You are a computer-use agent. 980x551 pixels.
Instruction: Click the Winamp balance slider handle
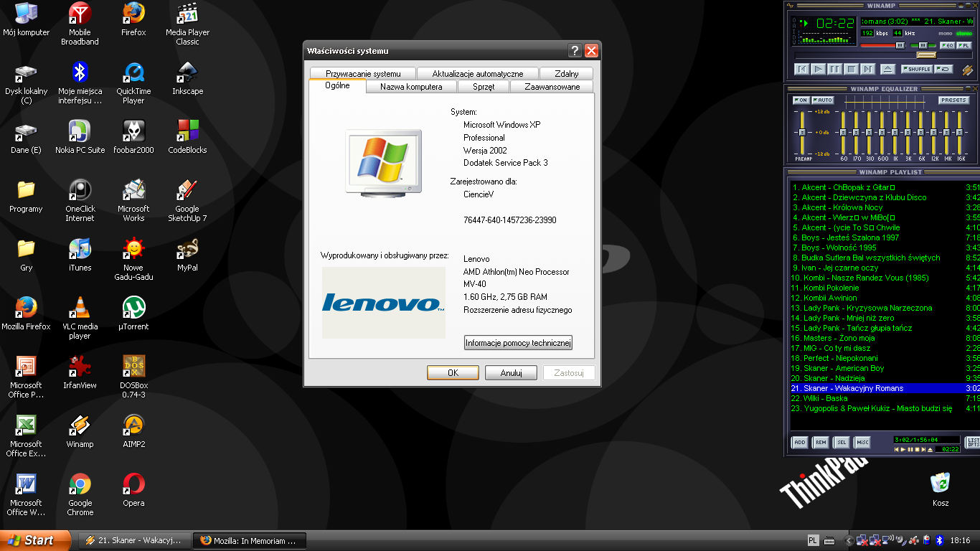click(x=923, y=45)
